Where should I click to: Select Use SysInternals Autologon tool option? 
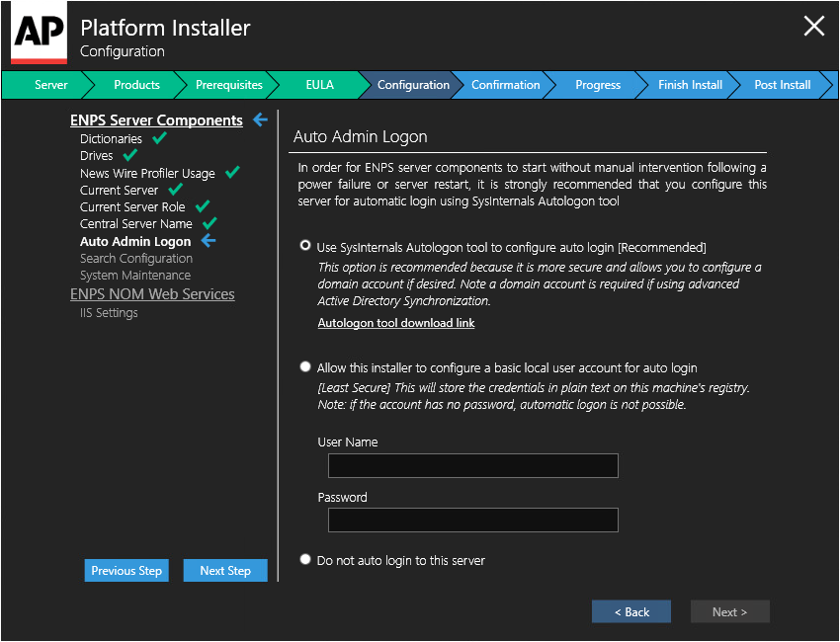click(305, 245)
